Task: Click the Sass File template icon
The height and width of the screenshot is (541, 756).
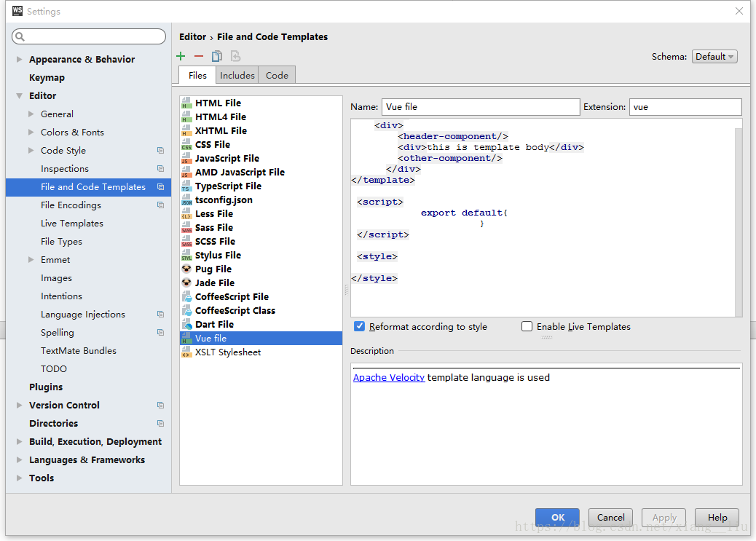Action: pyautogui.click(x=186, y=228)
